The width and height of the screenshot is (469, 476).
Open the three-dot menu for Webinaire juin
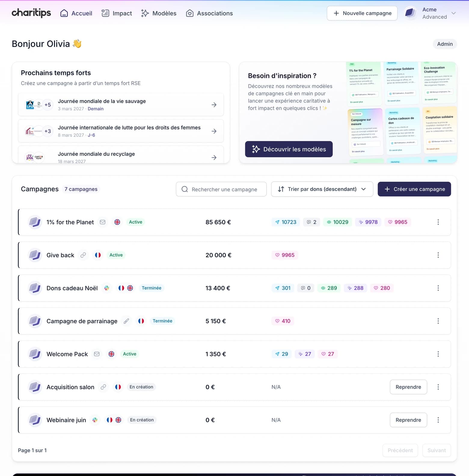coord(438,420)
